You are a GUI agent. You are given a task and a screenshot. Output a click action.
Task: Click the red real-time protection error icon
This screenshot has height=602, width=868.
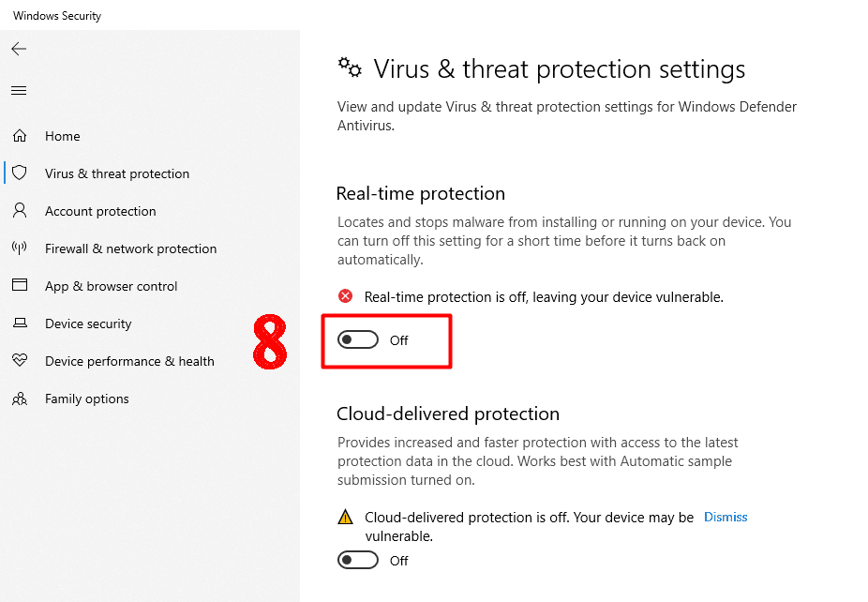[x=346, y=296]
